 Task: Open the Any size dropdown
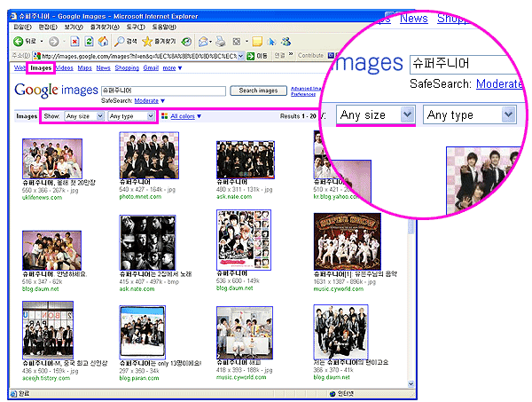pyautogui.click(x=84, y=116)
